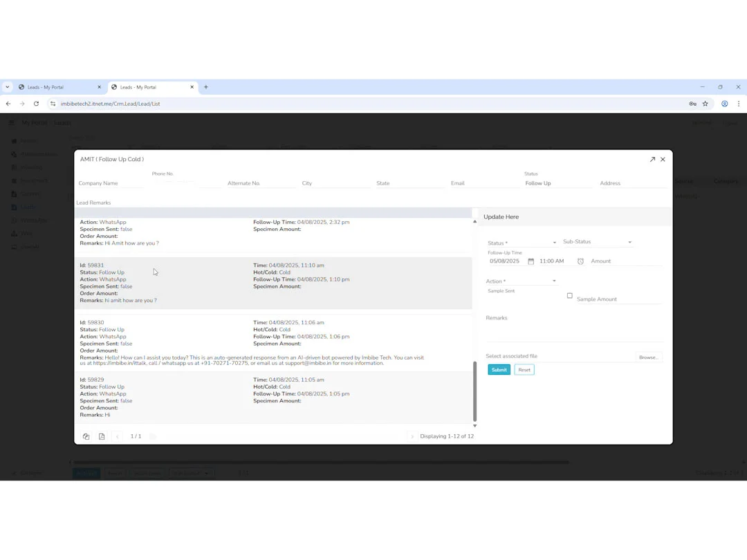This screenshot has width=747, height=560.
Task: Open the Sub-Status dropdown
Action: [x=629, y=241]
